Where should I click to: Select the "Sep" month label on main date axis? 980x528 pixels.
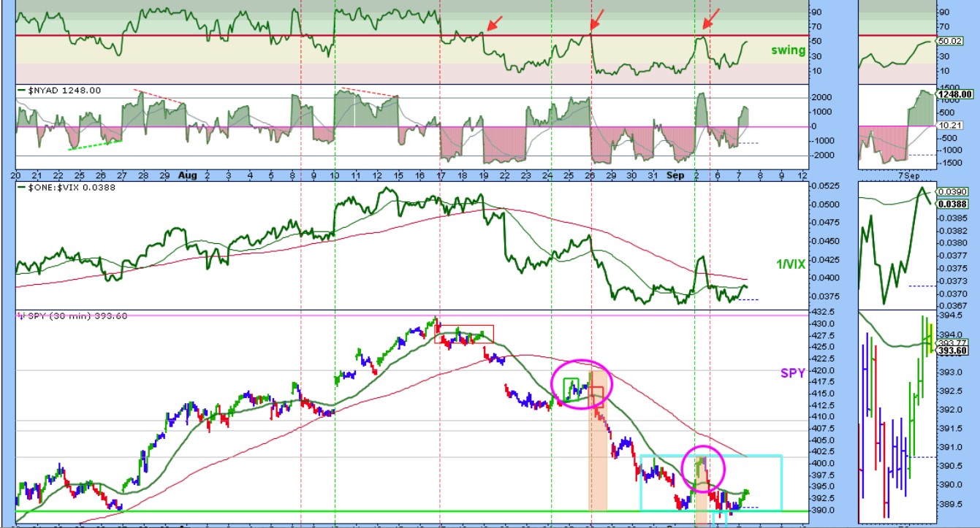pos(674,175)
